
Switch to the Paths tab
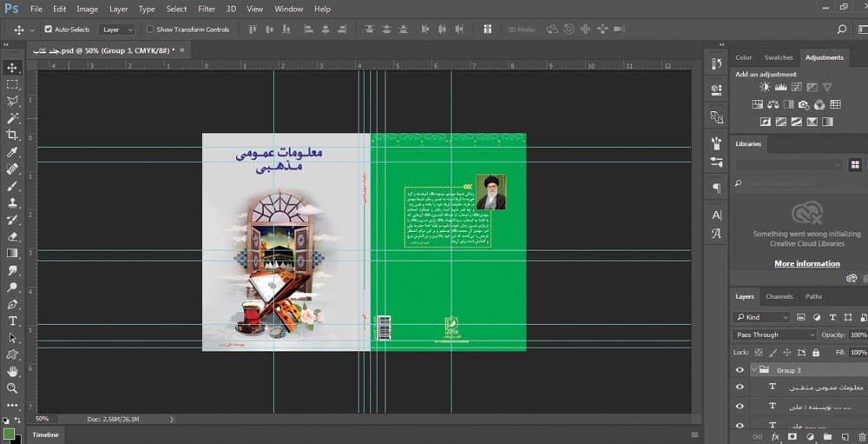814,296
